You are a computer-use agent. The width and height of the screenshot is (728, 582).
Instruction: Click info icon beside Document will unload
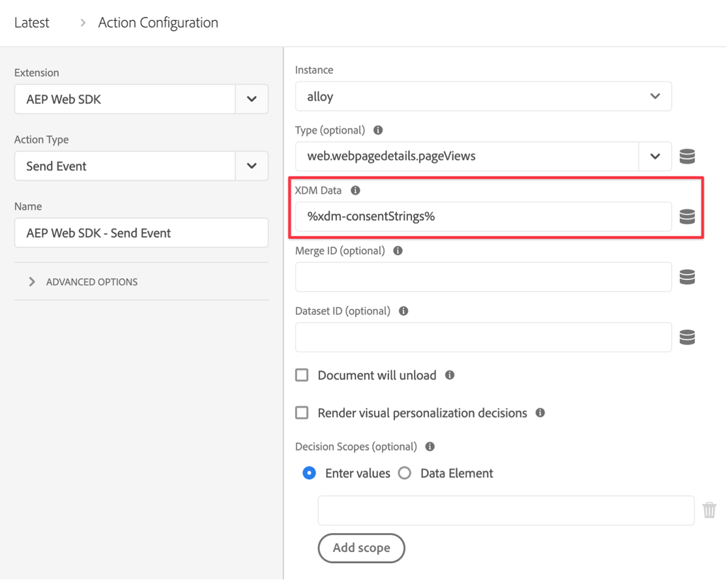pyautogui.click(x=449, y=375)
